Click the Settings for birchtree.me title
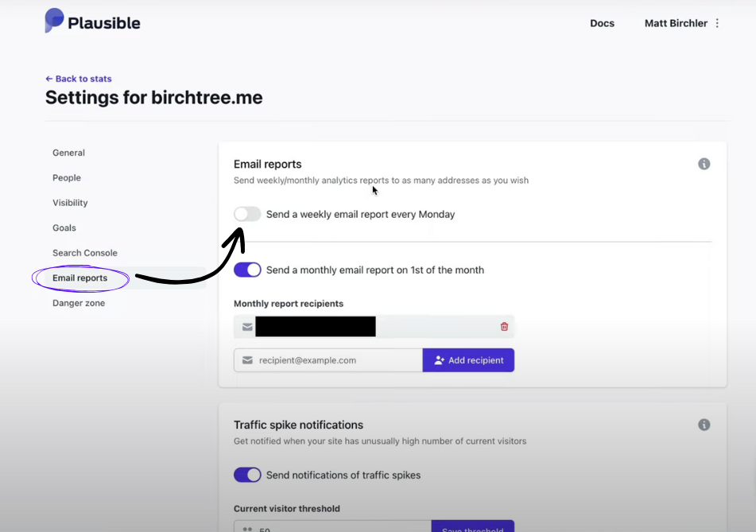 coord(153,98)
